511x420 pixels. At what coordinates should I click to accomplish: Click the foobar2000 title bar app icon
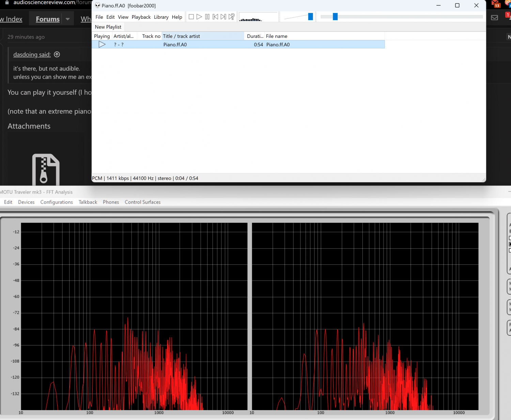(x=97, y=5)
